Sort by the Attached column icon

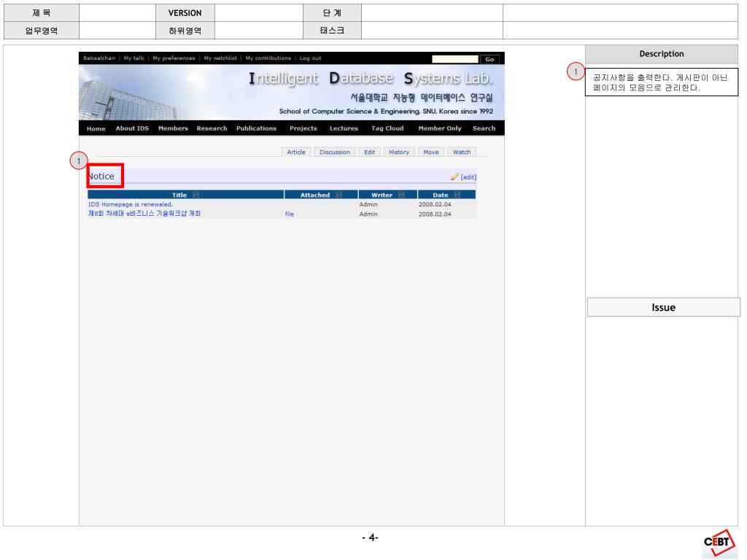338,195
